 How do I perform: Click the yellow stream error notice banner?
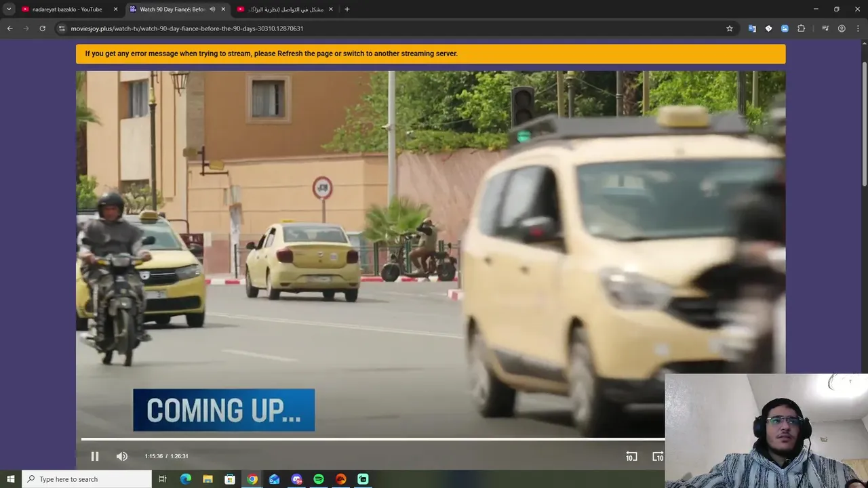coord(431,54)
